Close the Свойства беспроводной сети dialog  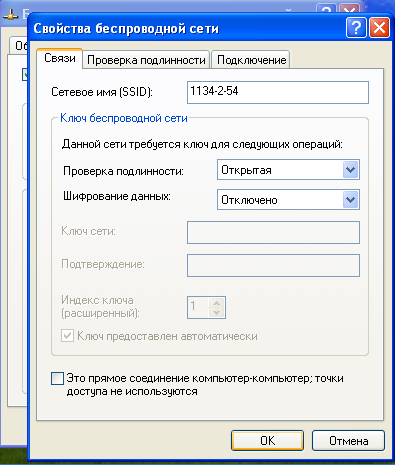379,27
